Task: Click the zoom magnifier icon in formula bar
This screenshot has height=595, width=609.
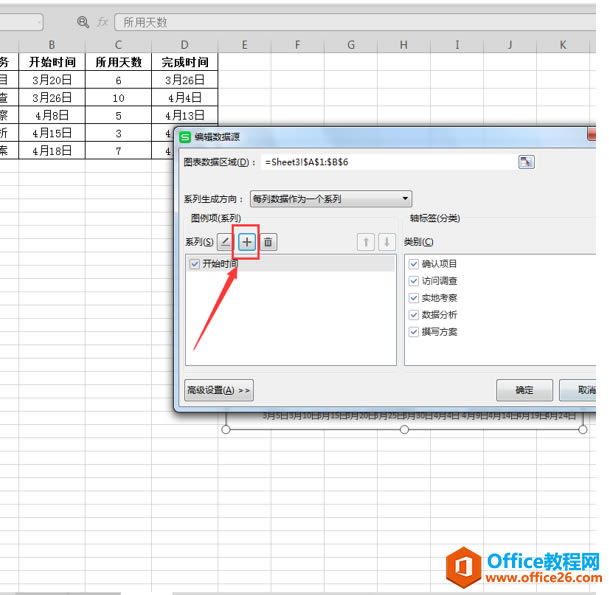Action: tap(83, 22)
